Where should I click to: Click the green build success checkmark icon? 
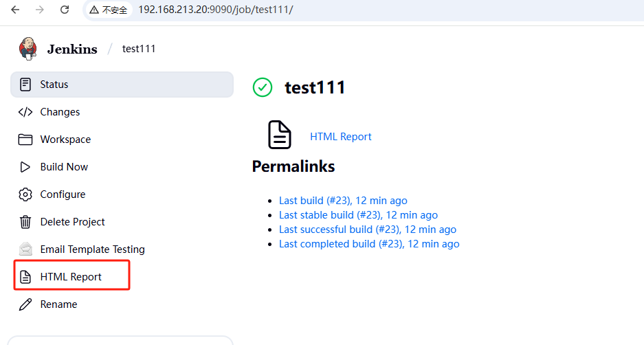coord(263,87)
